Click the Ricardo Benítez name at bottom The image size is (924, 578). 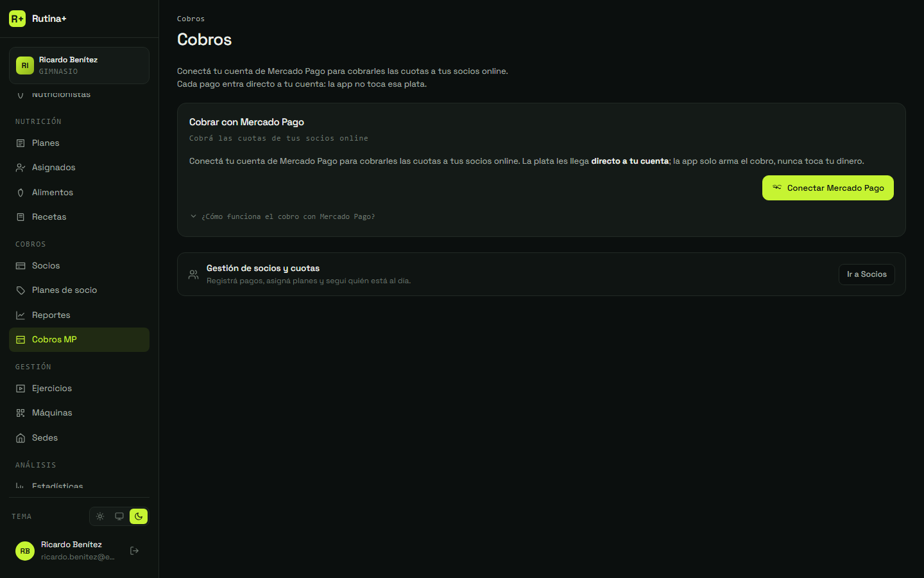71,545
